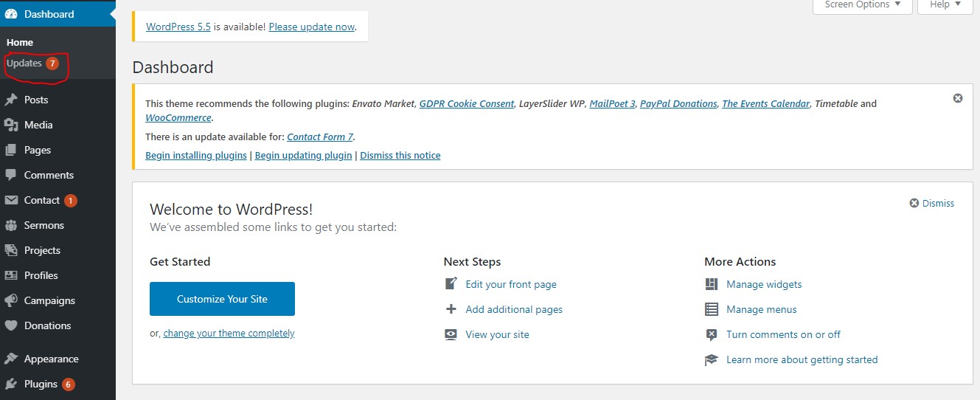Click the Posts pushpin icon

pyautogui.click(x=11, y=100)
